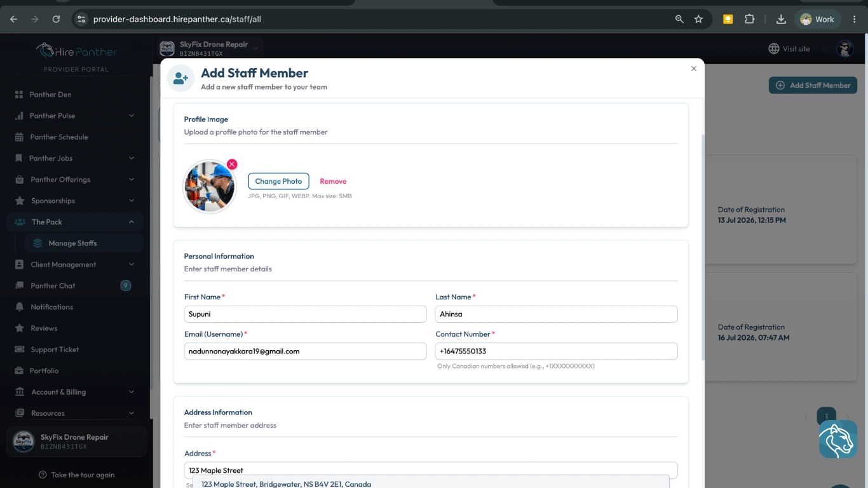Open the browser three-dot menu

[855, 19]
